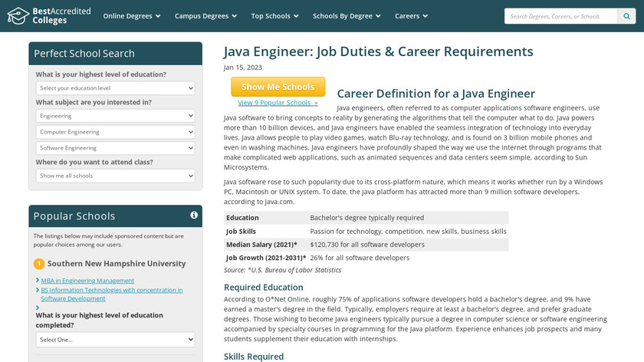Open the education level dropdown
644x362 pixels.
116,88
